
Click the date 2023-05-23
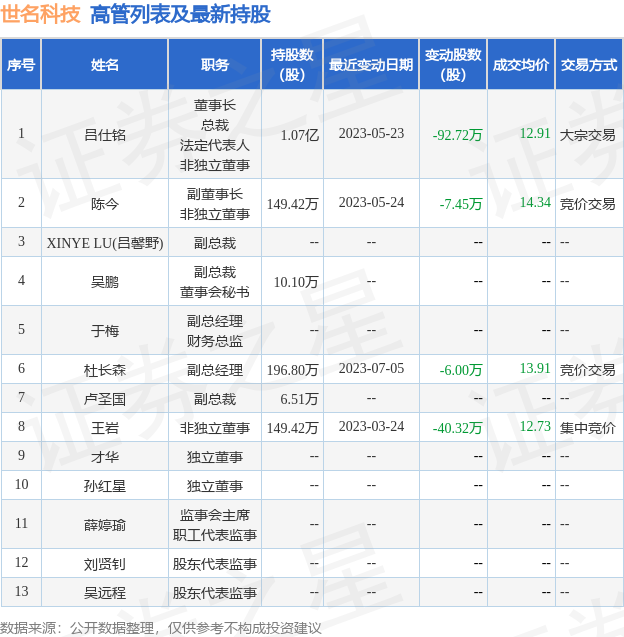click(371, 134)
